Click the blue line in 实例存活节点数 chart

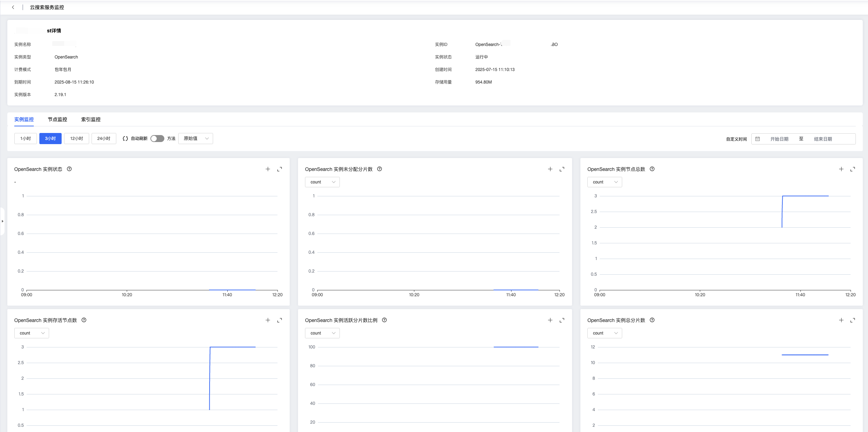click(233, 347)
